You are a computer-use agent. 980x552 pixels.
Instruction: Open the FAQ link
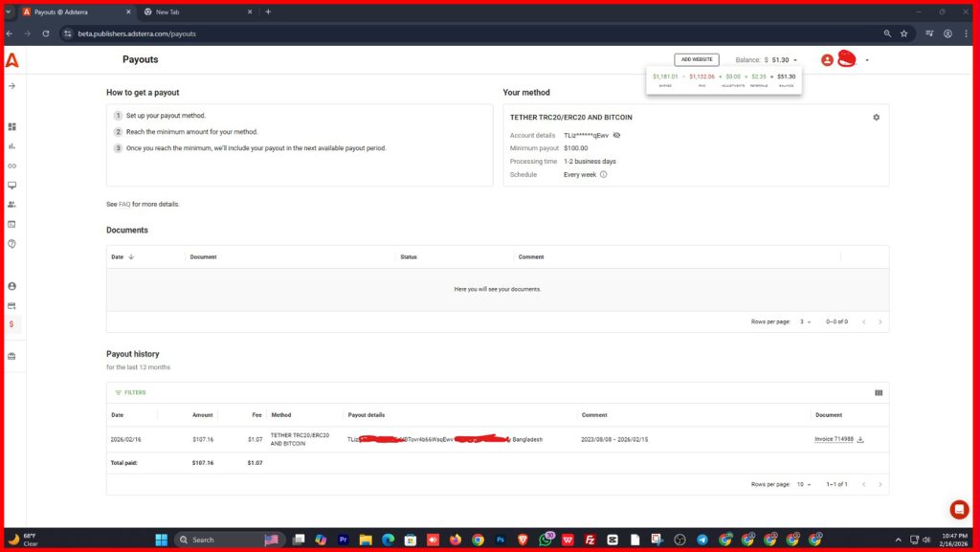pos(124,205)
